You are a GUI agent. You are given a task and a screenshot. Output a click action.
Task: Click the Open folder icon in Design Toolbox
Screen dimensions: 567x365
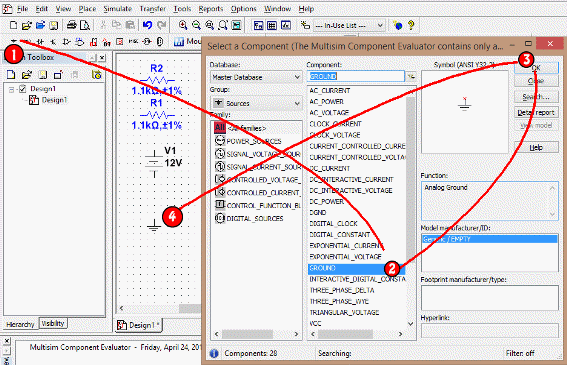(26, 75)
